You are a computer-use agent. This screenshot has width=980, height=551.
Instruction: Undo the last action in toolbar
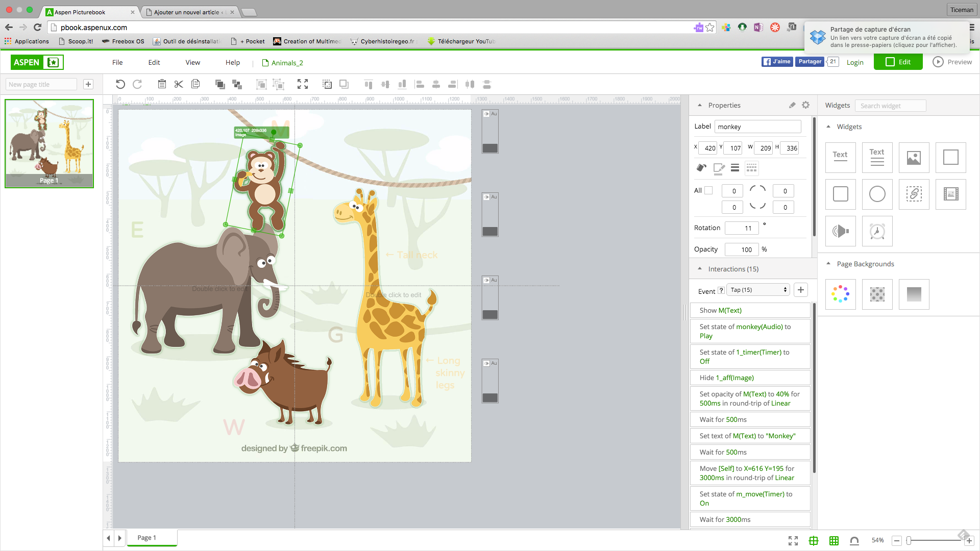[120, 84]
